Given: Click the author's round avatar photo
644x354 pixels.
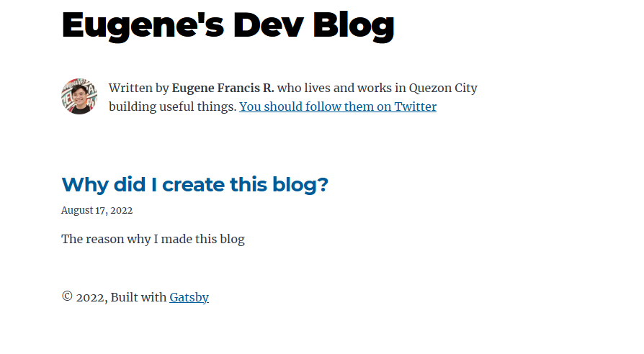Looking at the screenshot, I should (x=79, y=96).
